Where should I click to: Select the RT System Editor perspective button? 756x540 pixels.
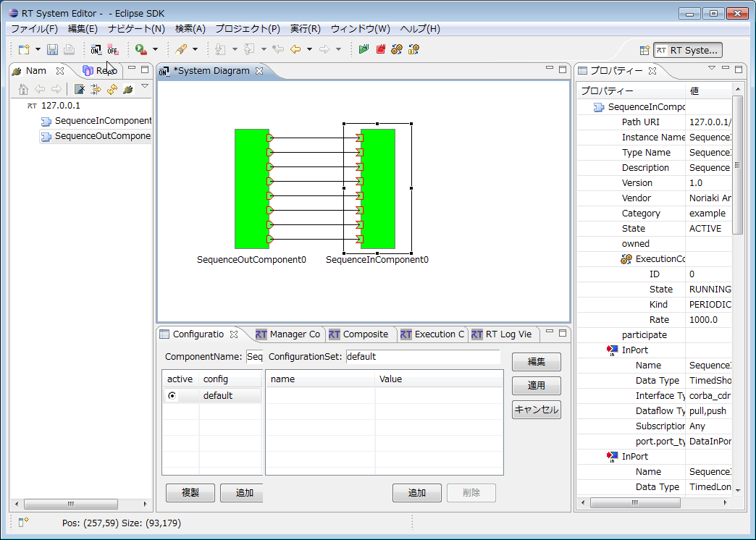(687, 50)
